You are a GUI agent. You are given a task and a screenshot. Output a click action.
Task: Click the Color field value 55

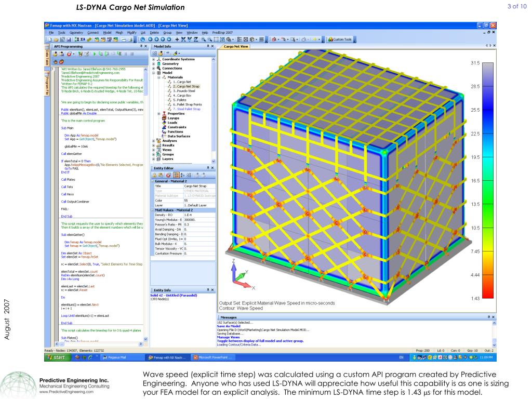[x=199, y=201]
